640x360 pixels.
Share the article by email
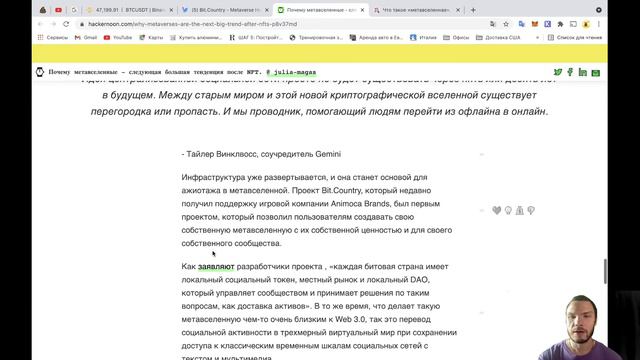(x=596, y=73)
